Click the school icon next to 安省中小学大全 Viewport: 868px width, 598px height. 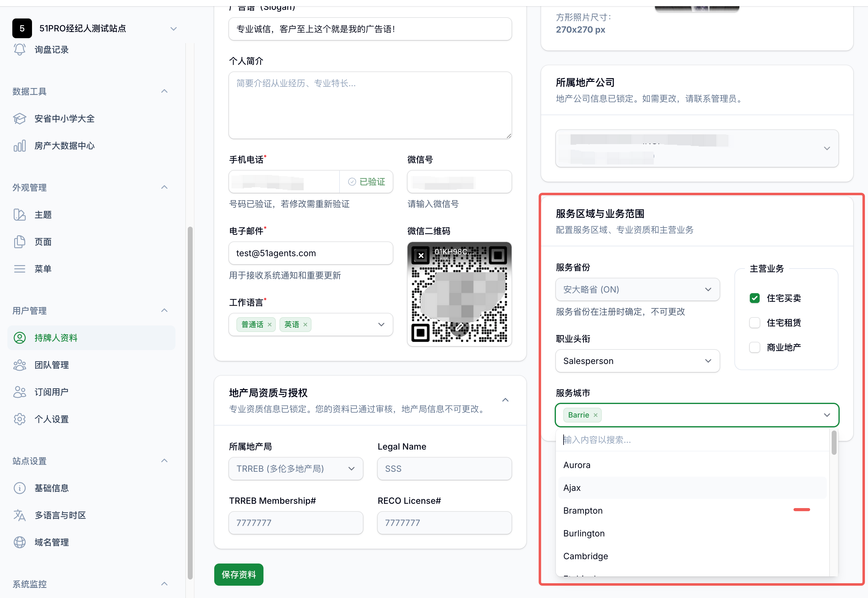(19, 119)
